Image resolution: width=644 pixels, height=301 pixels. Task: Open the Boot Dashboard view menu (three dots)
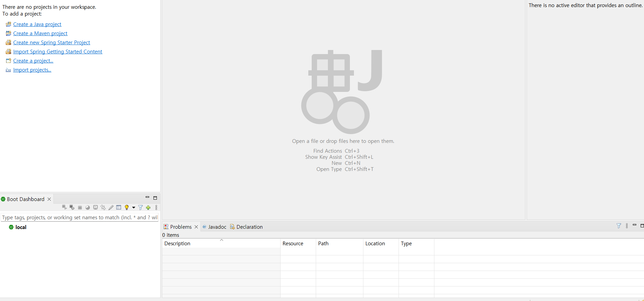tap(156, 207)
